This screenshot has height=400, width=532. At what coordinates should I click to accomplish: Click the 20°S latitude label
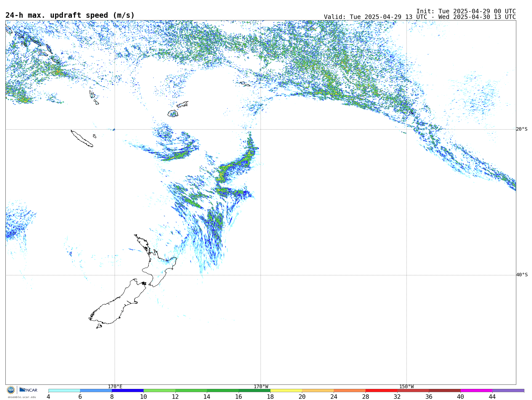(x=522, y=129)
